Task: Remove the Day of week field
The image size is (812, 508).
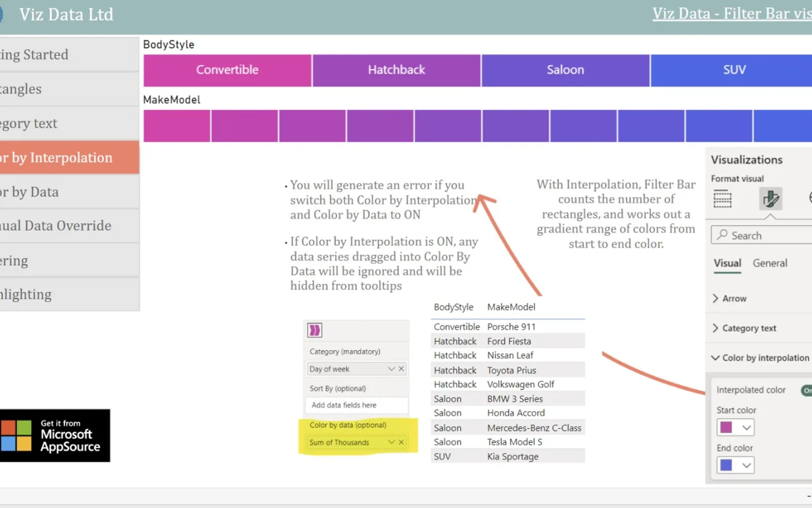Action: pos(401,369)
